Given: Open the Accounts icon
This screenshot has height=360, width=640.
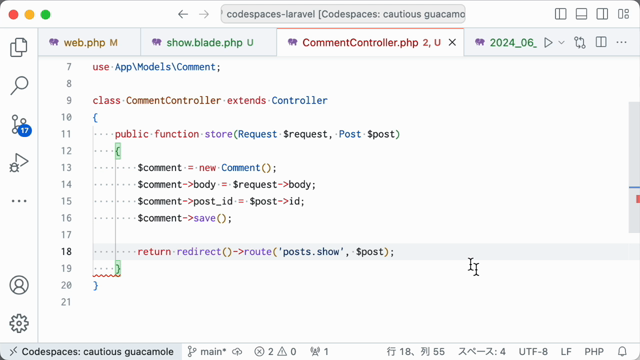Looking at the screenshot, I should tap(19, 285).
